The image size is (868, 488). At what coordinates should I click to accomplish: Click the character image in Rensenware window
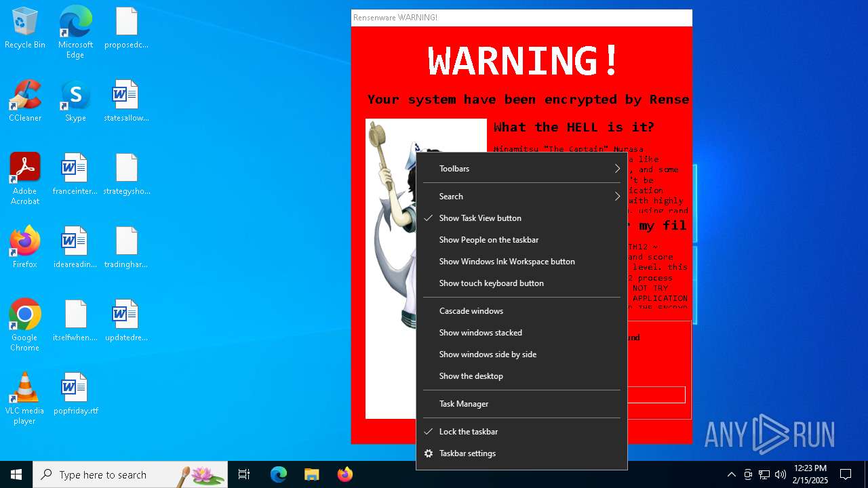pos(391,268)
